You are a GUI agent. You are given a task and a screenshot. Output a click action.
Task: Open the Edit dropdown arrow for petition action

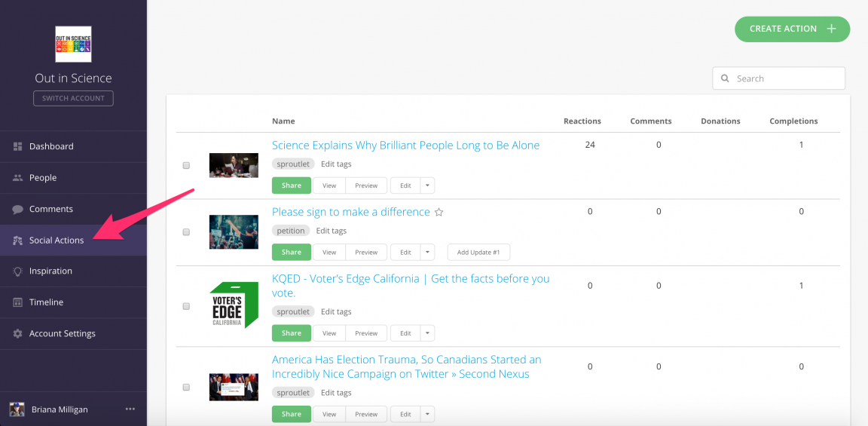point(427,253)
